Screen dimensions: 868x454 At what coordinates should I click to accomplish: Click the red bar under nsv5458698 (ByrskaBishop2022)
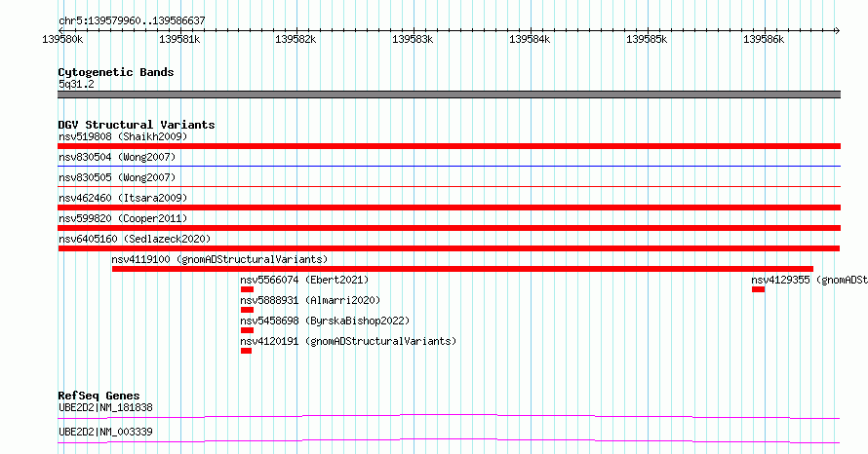tap(247, 330)
